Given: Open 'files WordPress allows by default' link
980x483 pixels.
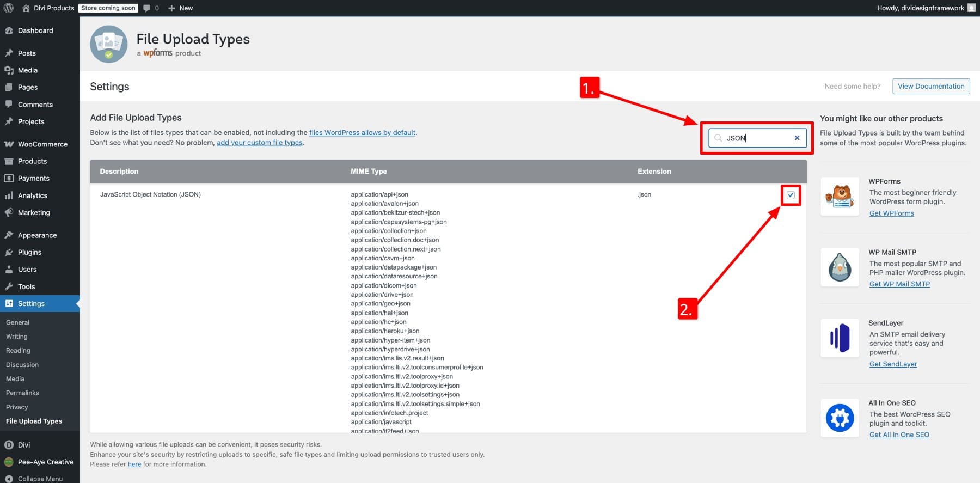Looking at the screenshot, I should tap(362, 132).
